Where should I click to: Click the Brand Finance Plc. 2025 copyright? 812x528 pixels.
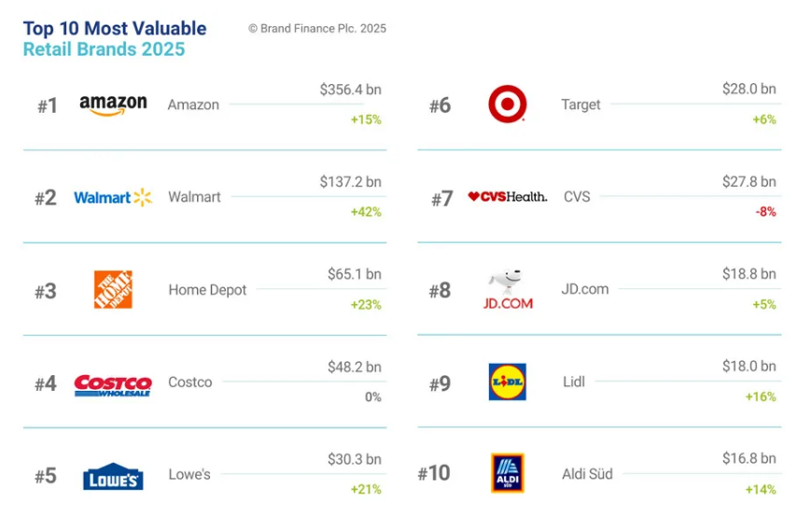coord(317,29)
